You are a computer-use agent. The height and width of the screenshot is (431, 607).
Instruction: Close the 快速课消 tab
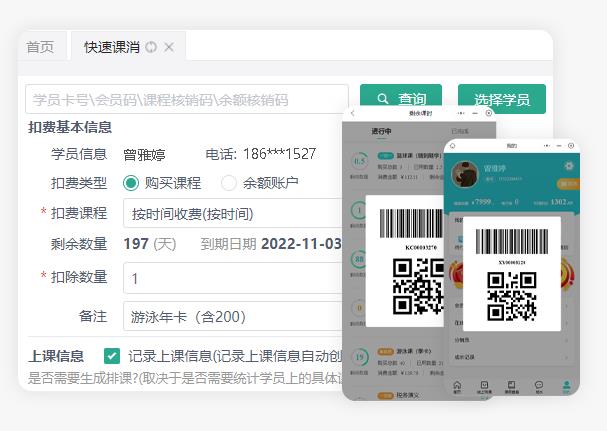pos(169,47)
